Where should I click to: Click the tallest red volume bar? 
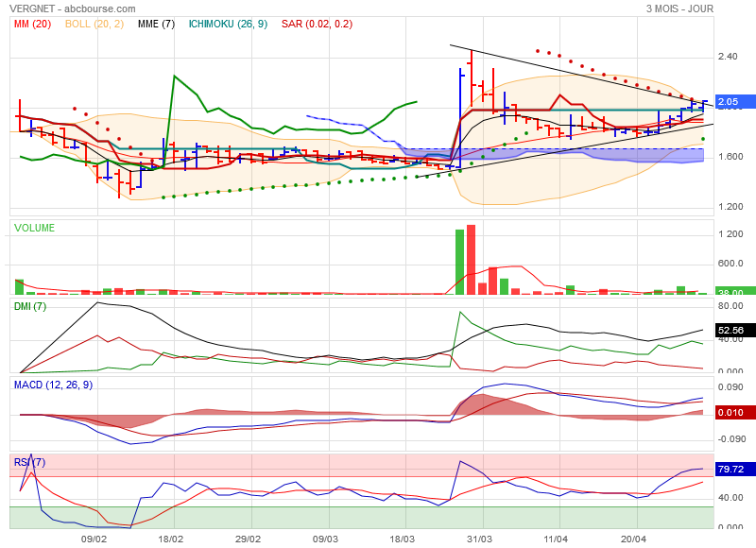(x=471, y=259)
